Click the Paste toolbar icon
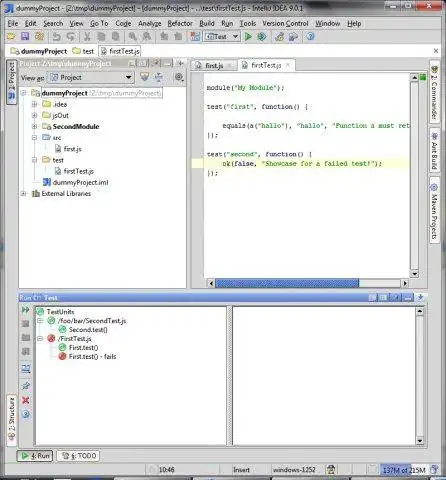Viewport: 446px width, 480px height. tap(115, 36)
